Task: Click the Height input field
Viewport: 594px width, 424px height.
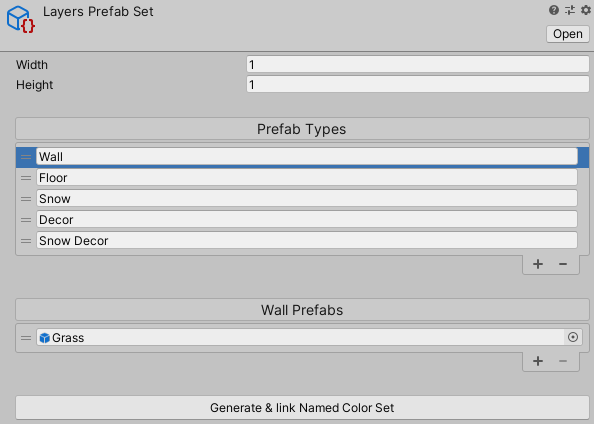Action: pos(418,84)
